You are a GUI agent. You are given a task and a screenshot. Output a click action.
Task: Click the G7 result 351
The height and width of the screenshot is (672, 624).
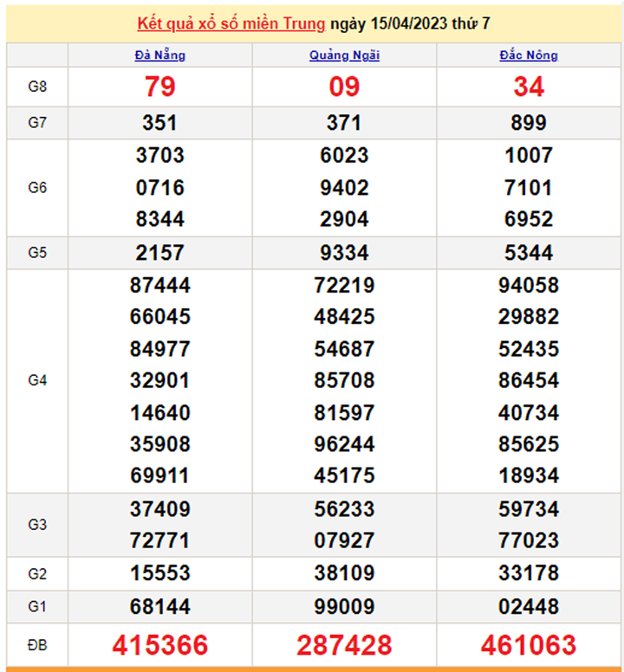coord(160,123)
